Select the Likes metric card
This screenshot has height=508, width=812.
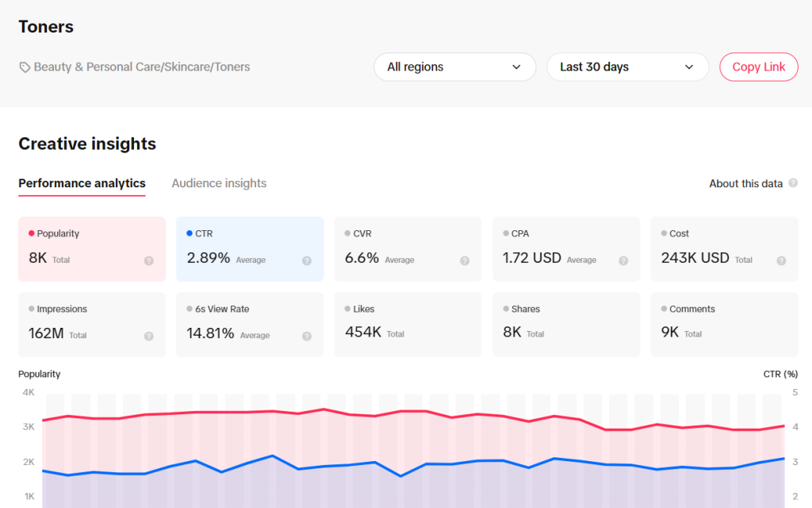pos(408,324)
